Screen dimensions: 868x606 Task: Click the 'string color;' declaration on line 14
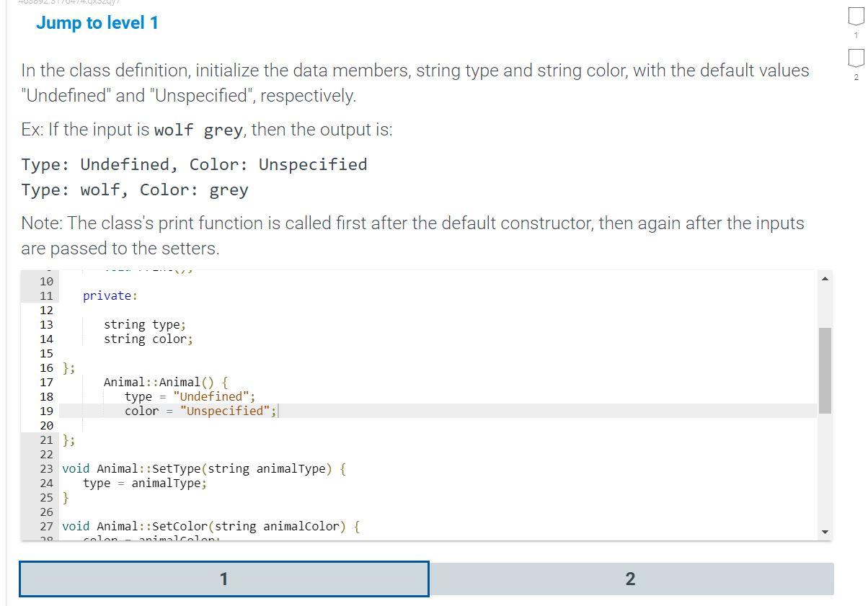[x=148, y=339]
